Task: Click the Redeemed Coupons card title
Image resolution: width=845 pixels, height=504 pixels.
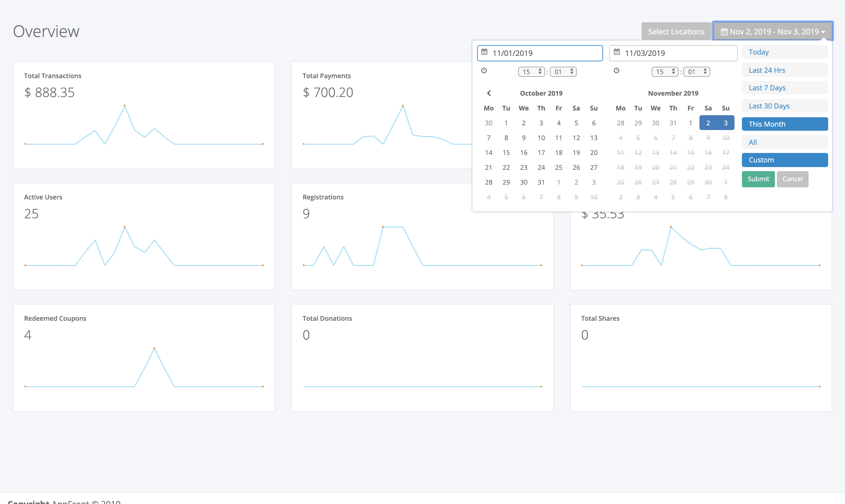Action: pos(55,318)
